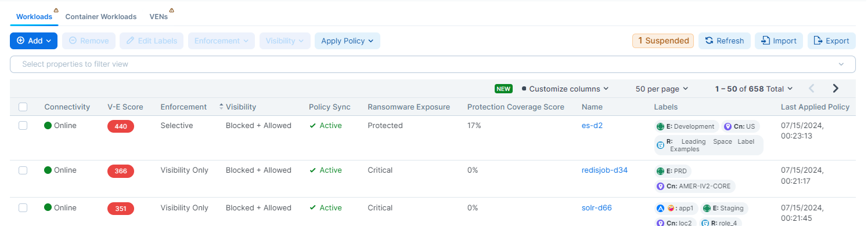Click the Policy Sync column header
The width and height of the screenshot is (868, 226).
pyautogui.click(x=330, y=107)
